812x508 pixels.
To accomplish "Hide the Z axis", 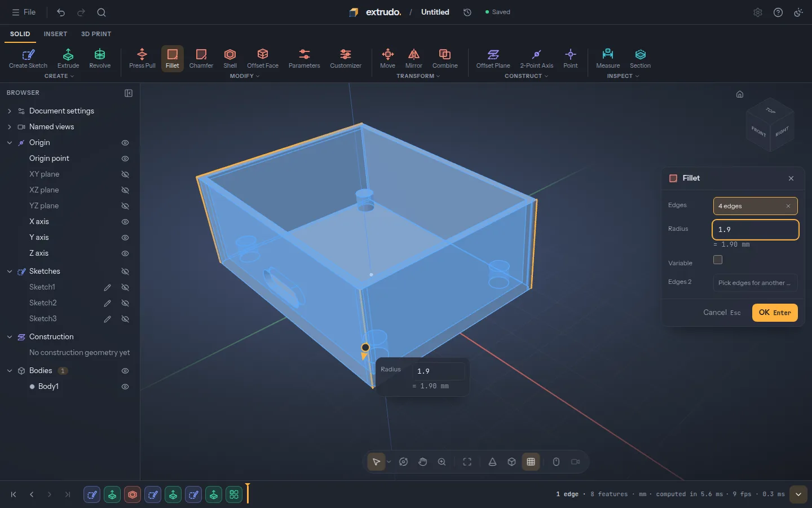I will (x=125, y=253).
